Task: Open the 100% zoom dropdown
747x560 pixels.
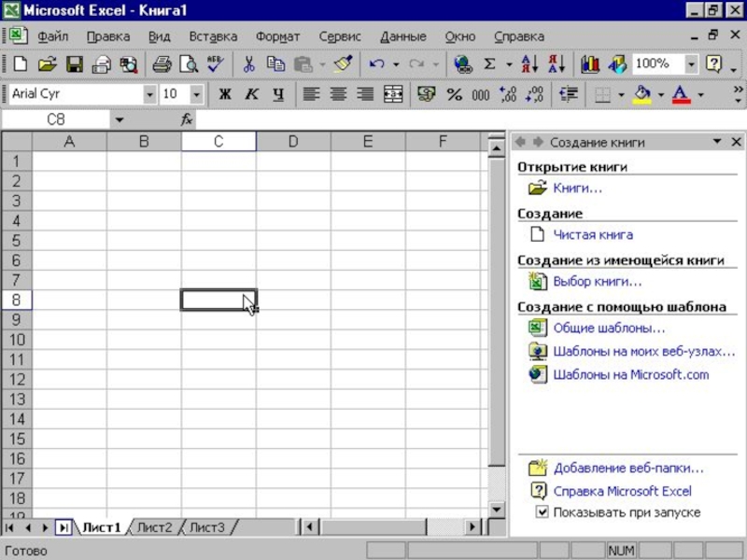Action: [691, 64]
